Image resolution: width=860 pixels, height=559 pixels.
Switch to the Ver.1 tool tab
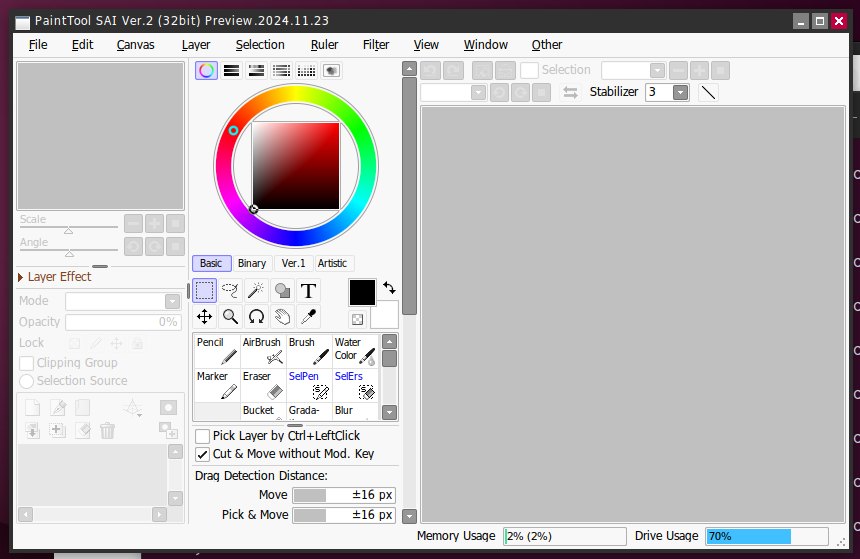tap(293, 263)
